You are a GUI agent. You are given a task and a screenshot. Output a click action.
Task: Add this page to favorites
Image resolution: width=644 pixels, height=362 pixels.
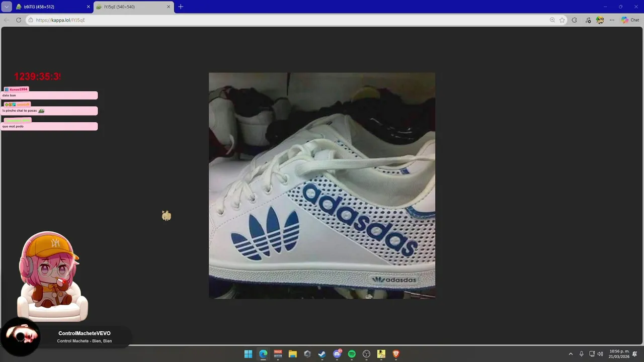pos(562,20)
